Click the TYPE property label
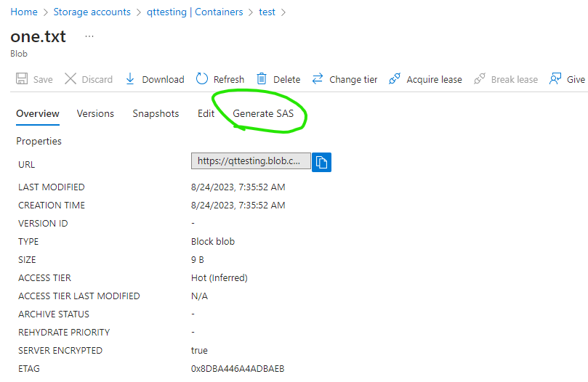This screenshot has width=588, height=382. click(28, 241)
